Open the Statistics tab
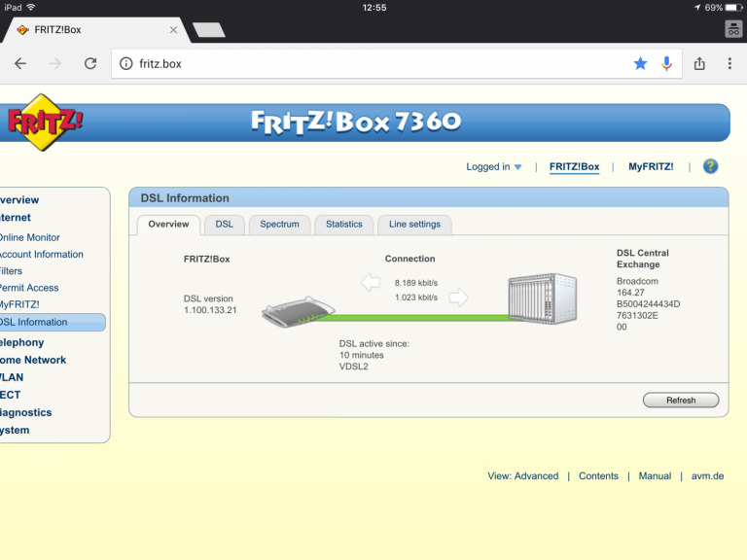 pyautogui.click(x=343, y=225)
